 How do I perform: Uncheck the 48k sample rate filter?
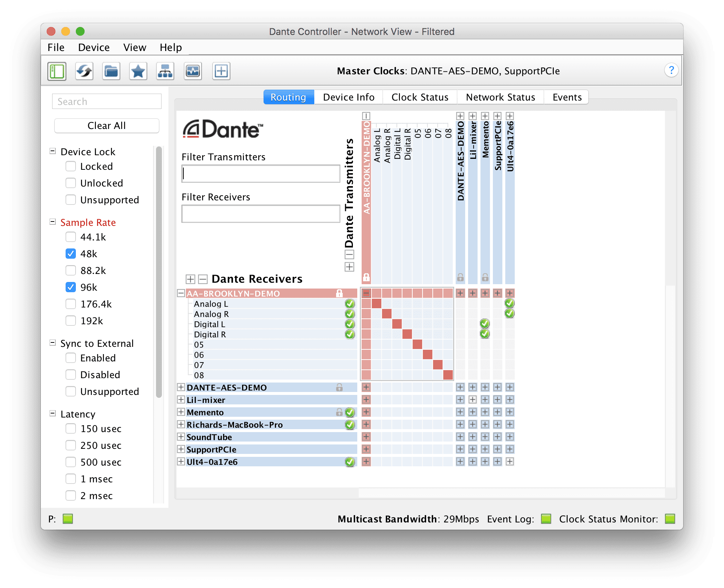point(71,254)
